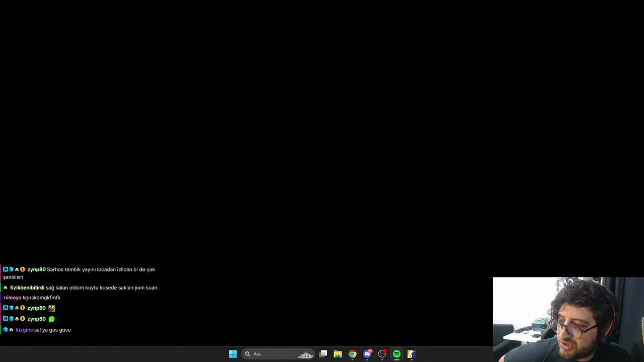Click the badge before fizikbenibitirdi
Screen dimensions: 644x362
[6, 288]
